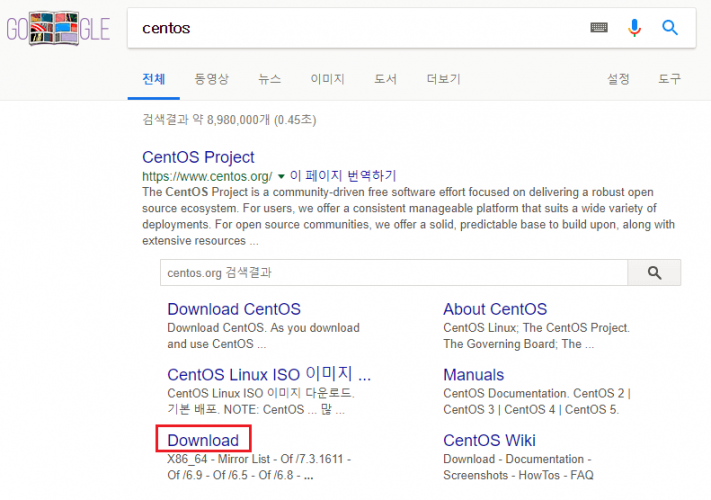Open the 더보기 menu

point(443,79)
